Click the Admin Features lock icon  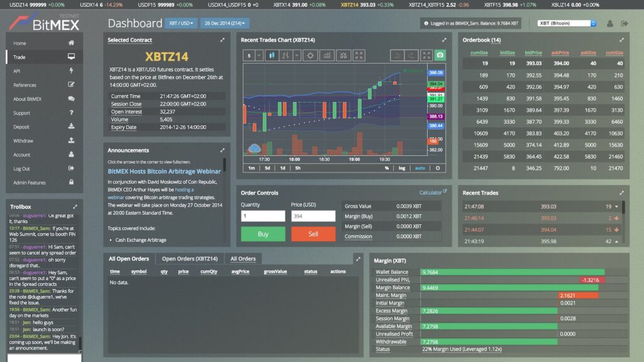click(x=71, y=182)
